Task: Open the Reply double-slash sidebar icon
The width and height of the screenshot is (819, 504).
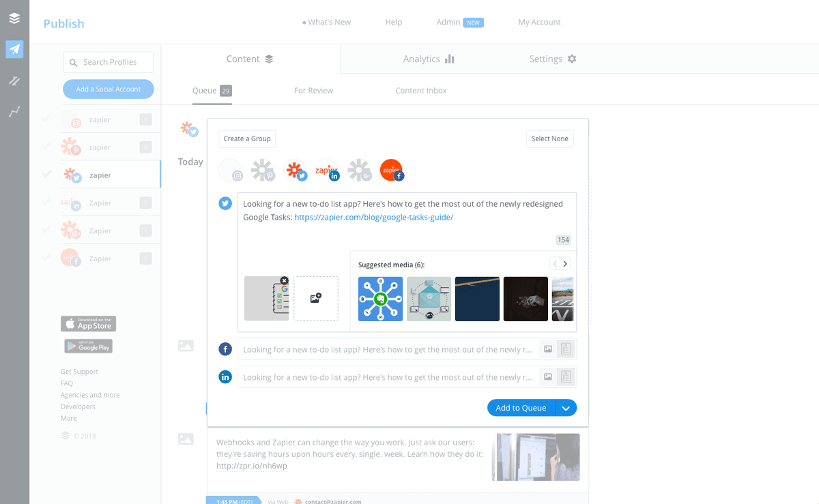Action: click(14, 80)
